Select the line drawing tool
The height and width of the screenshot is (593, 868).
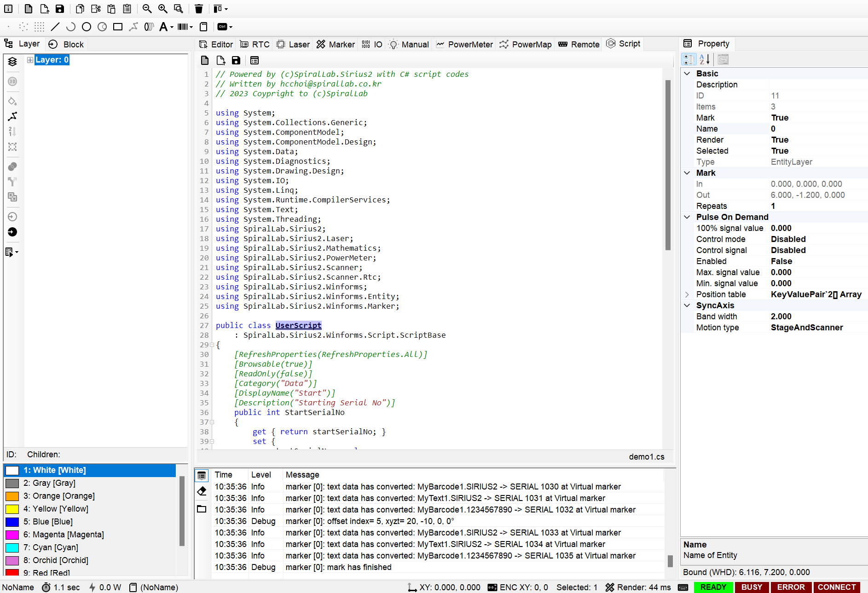tap(55, 27)
